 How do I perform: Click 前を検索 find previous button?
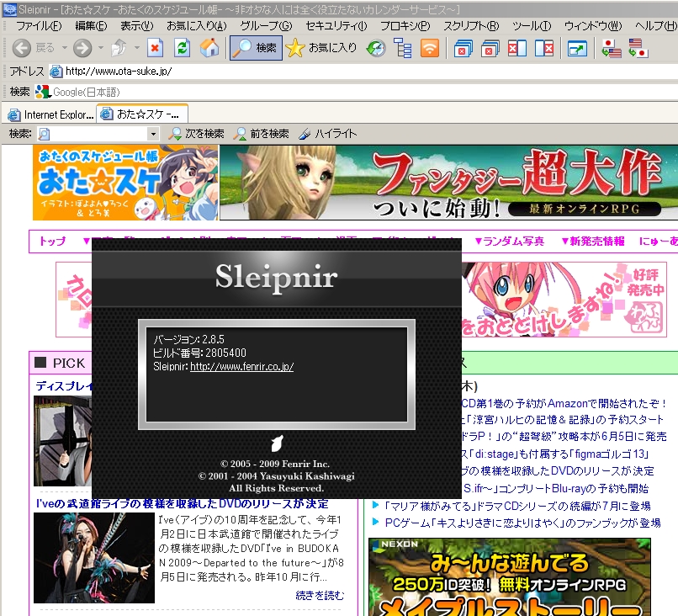pyautogui.click(x=261, y=134)
